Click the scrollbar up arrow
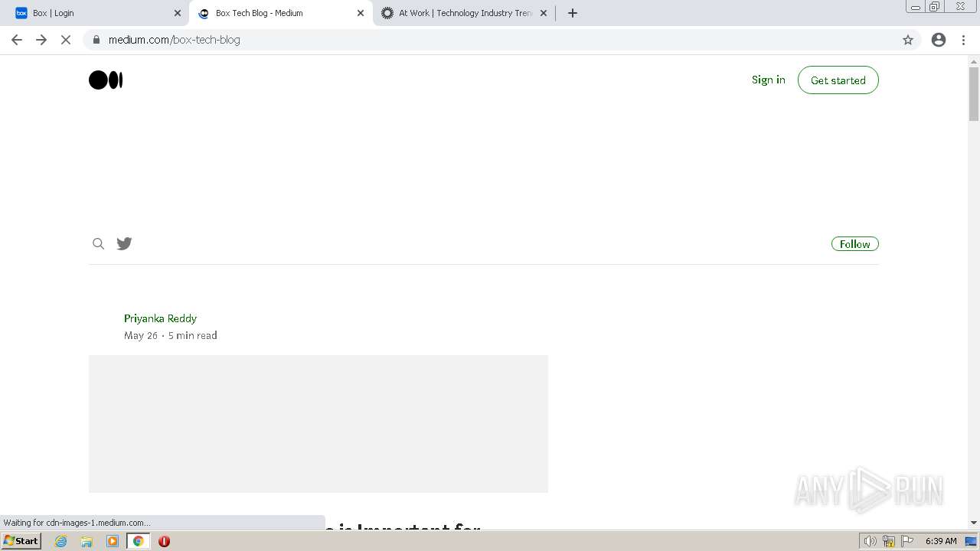This screenshot has height=551, width=980. pos(974,60)
